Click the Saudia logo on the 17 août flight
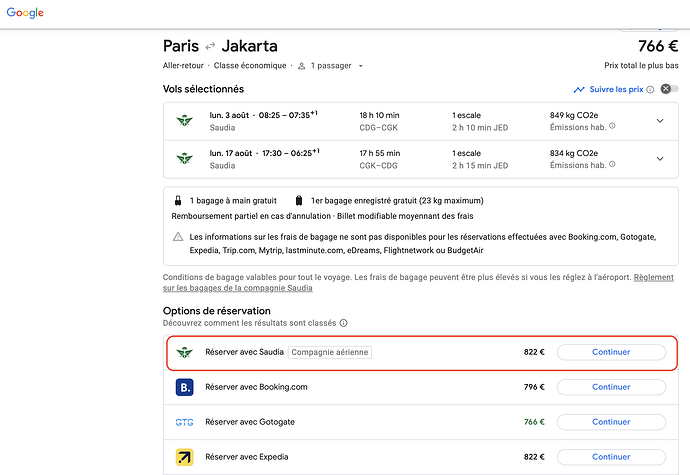 coord(184,158)
